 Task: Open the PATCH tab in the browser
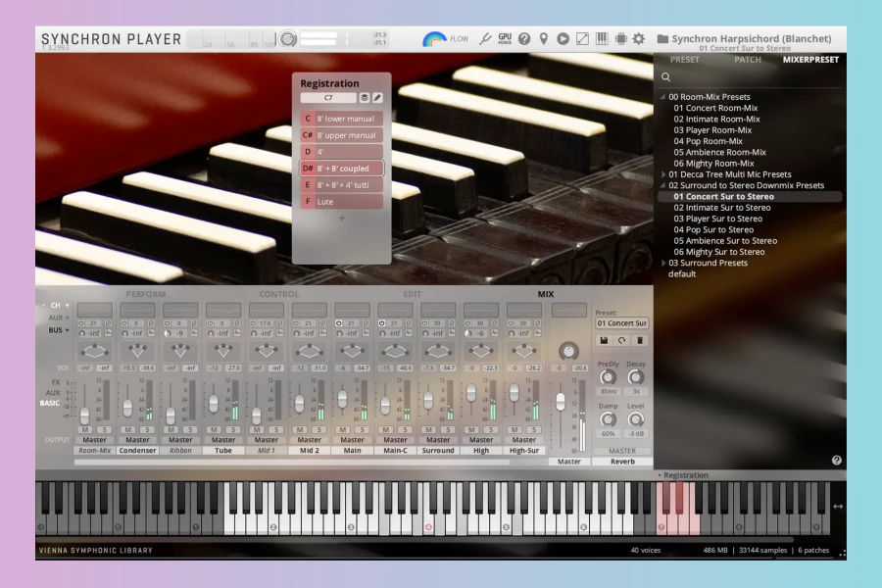click(x=748, y=60)
